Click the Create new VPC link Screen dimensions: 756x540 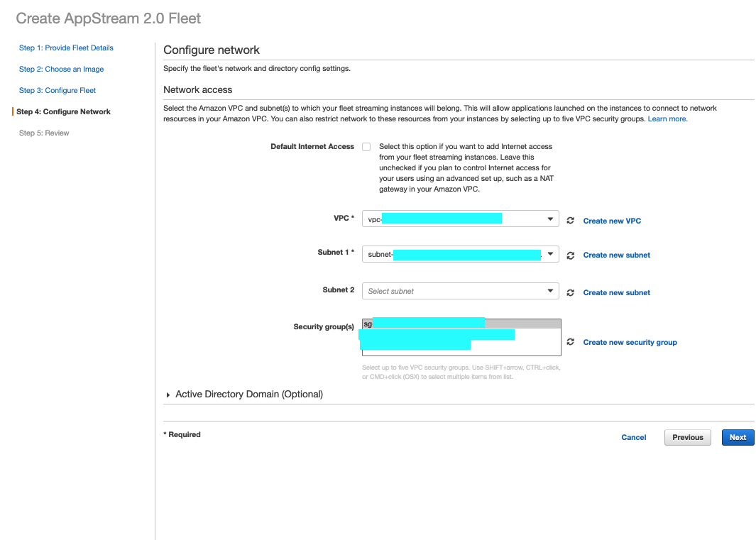click(x=612, y=221)
